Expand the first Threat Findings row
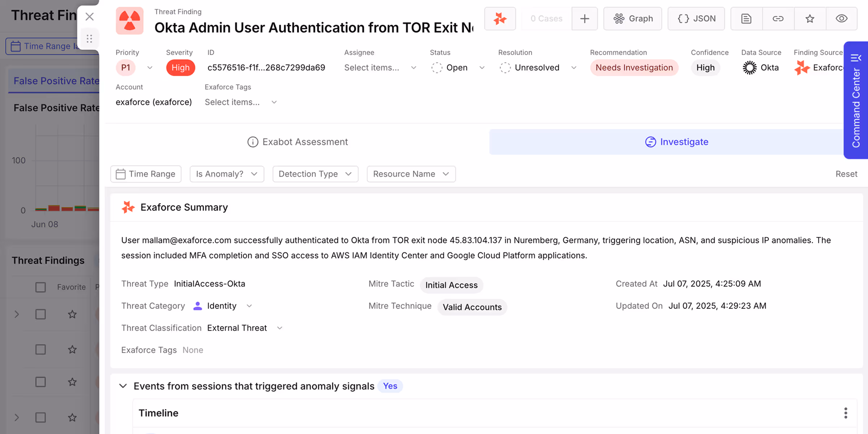Screen dimensions: 868x434 [x=17, y=314]
